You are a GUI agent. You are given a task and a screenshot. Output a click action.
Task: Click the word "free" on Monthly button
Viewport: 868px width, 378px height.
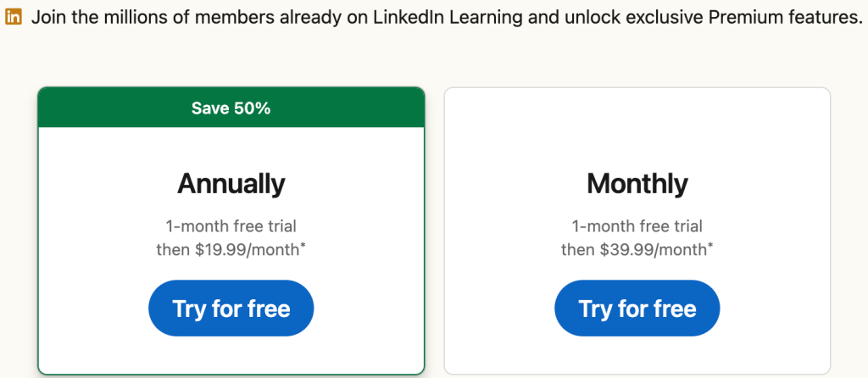pos(672,309)
